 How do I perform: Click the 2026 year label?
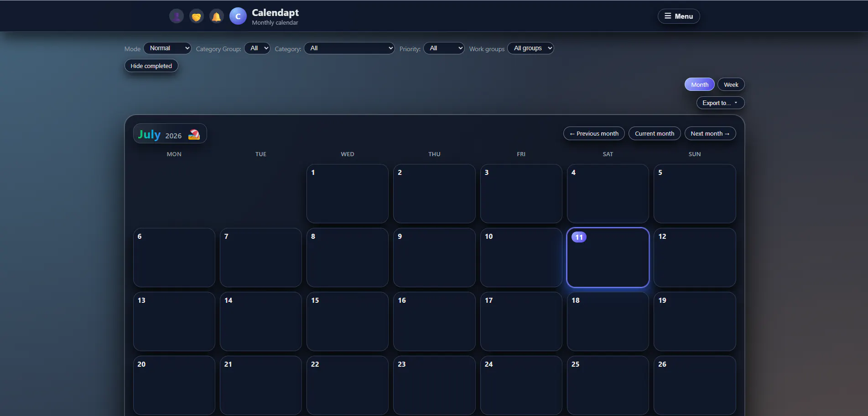click(173, 136)
